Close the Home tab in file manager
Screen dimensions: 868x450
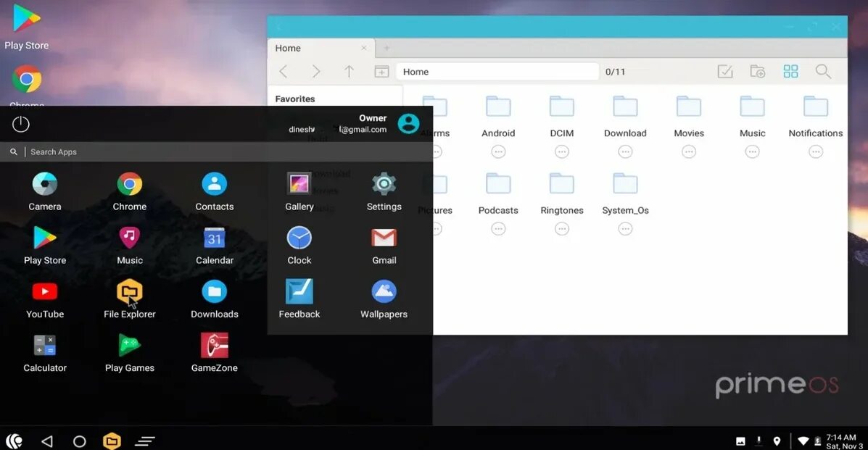tap(364, 48)
